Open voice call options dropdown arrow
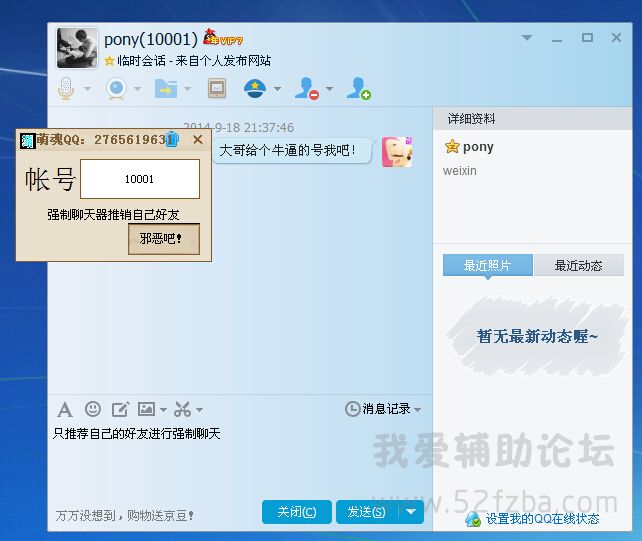Viewport: 642px width, 541px height. coord(87,88)
